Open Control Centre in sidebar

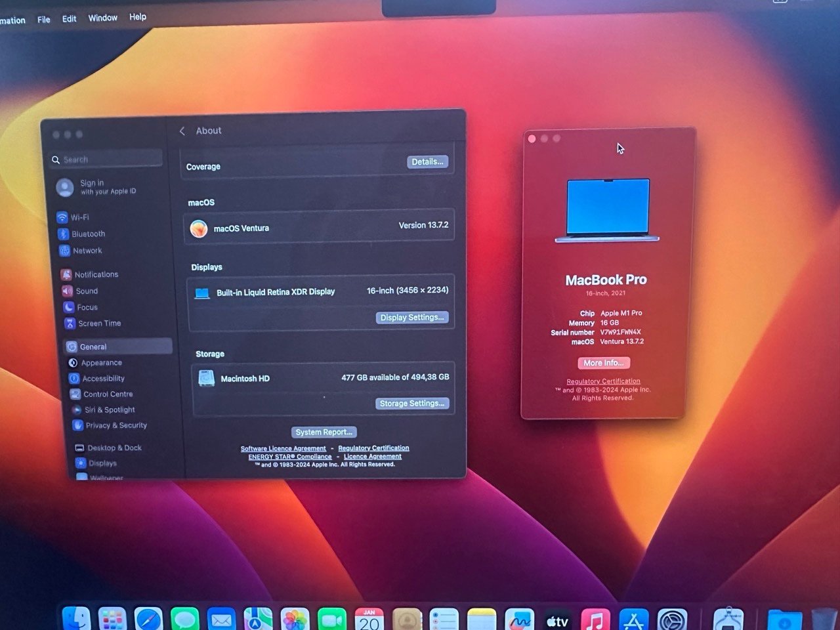click(x=101, y=394)
